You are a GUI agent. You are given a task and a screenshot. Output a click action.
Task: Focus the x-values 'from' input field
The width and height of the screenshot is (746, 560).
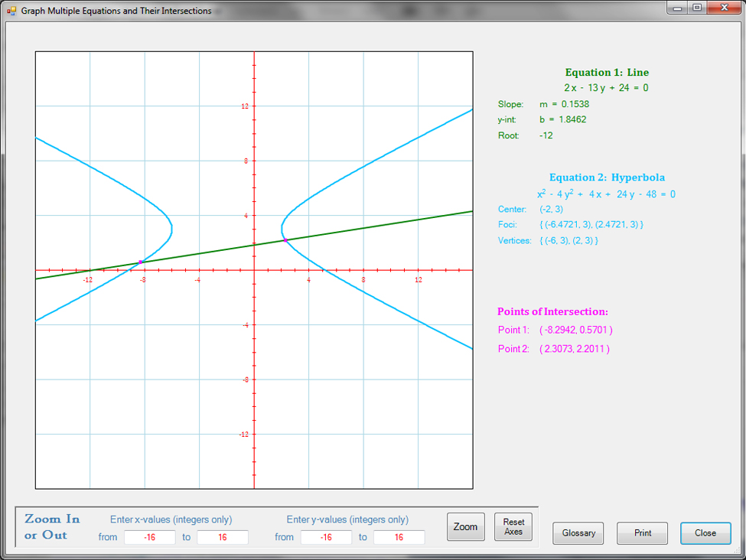(150, 537)
